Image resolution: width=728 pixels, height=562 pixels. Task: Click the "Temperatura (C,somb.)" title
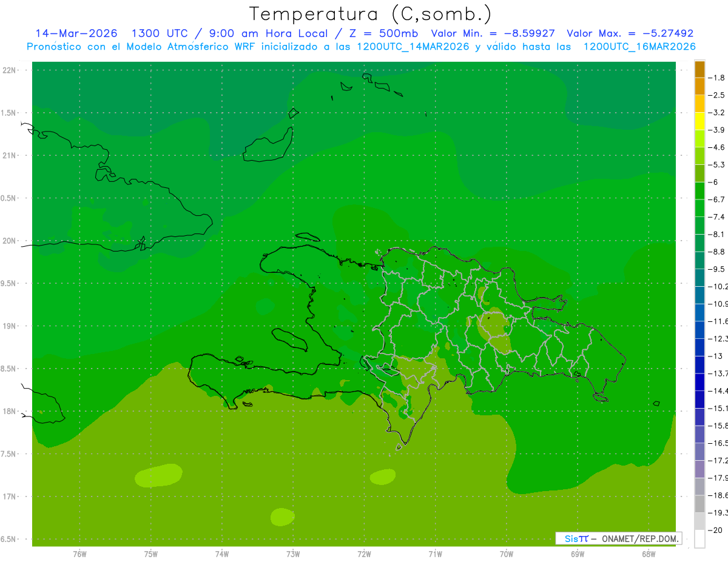370,14
